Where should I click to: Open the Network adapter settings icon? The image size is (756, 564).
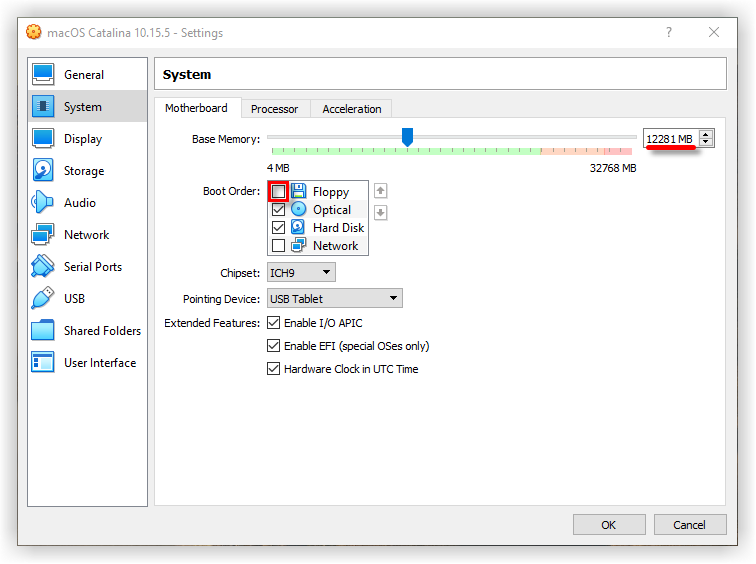click(x=43, y=235)
